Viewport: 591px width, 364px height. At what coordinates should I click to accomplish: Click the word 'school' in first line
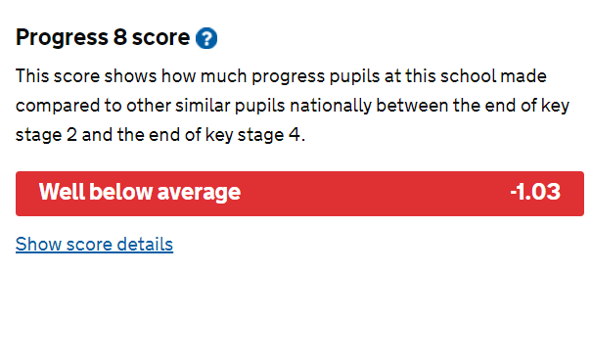(x=468, y=76)
